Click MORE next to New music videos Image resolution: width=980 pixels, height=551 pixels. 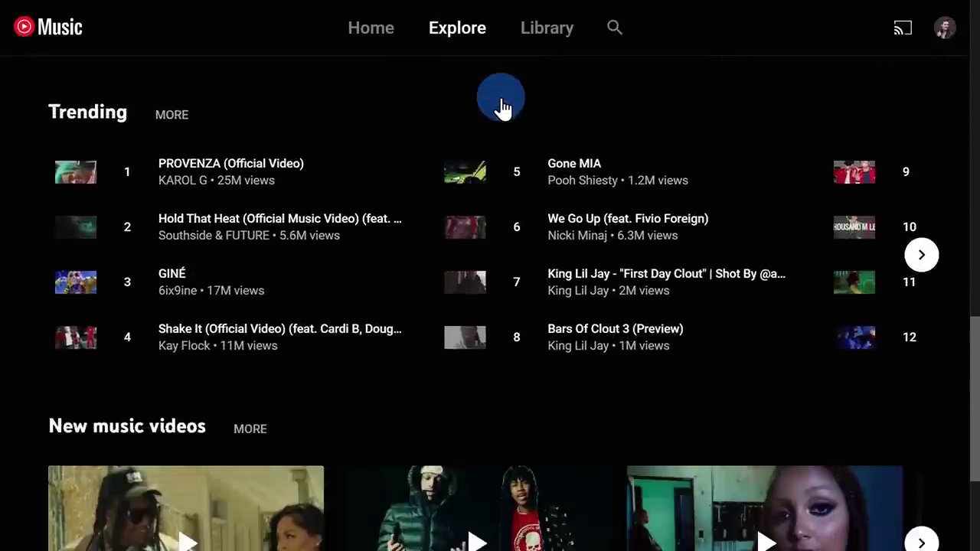(x=250, y=429)
